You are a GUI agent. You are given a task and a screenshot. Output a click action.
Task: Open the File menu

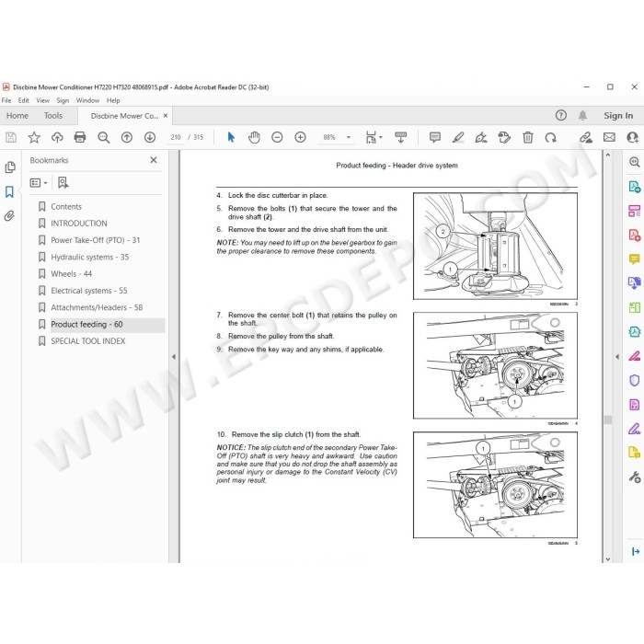(6, 100)
